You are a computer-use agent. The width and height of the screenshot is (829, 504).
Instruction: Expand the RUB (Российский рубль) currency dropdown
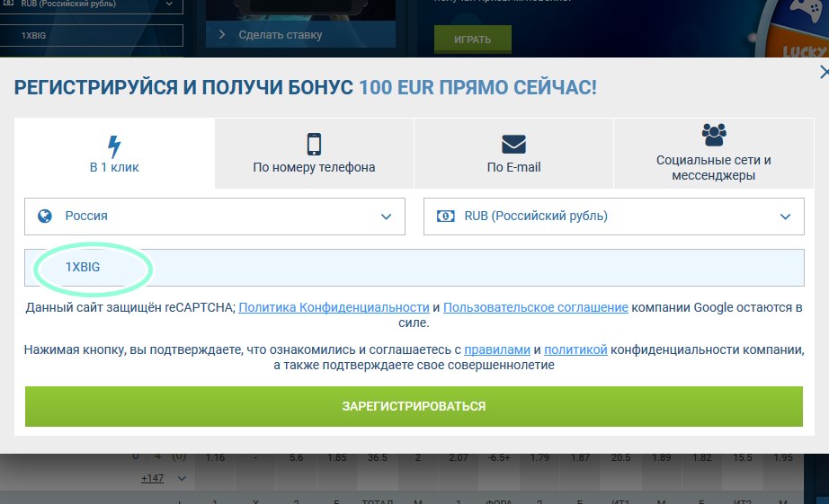coord(611,217)
